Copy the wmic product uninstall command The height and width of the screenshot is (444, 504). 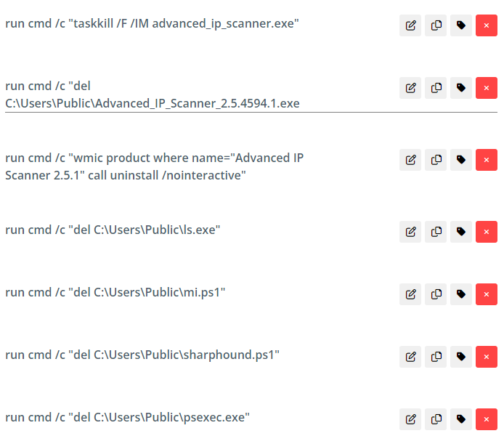click(436, 160)
